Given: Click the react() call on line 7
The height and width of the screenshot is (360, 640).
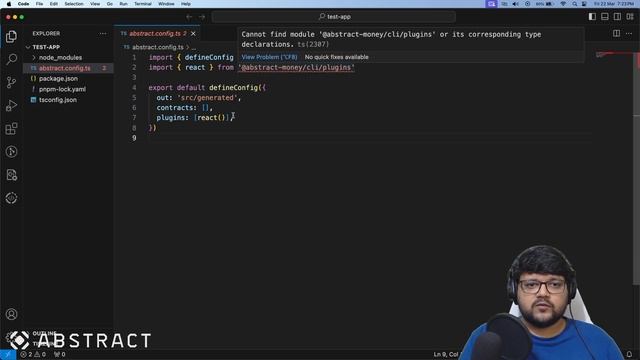Looking at the screenshot, I should point(211,118).
